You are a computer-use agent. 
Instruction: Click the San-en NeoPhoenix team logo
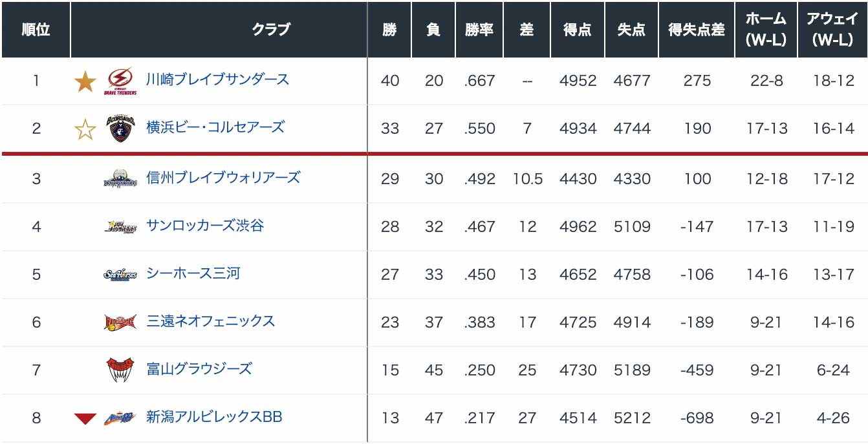pos(120,322)
